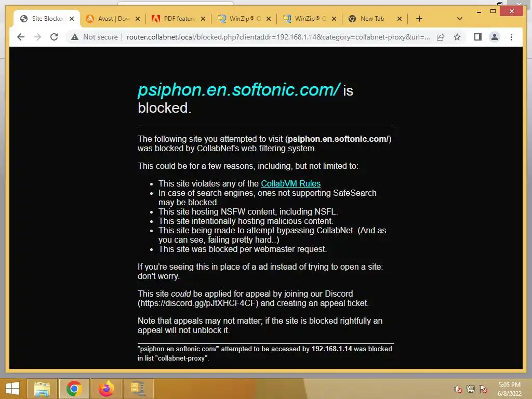This screenshot has height=399, width=532.
Task: Open File Explorer from the taskbar
Action: click(42, 389)
